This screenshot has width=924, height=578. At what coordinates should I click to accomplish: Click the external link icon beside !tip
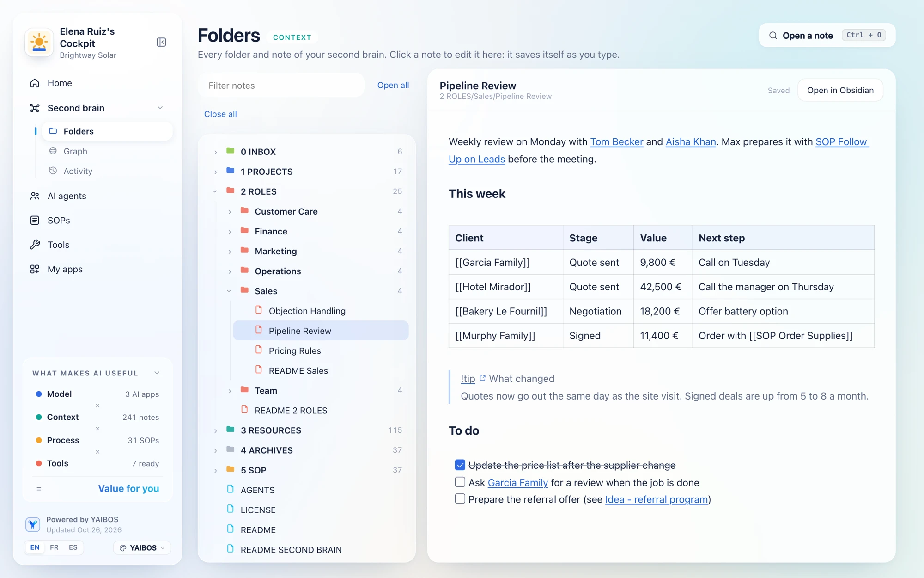pos(483,378)
